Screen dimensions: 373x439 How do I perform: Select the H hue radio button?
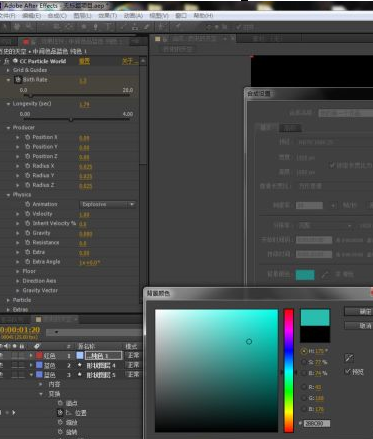[304, 351]
